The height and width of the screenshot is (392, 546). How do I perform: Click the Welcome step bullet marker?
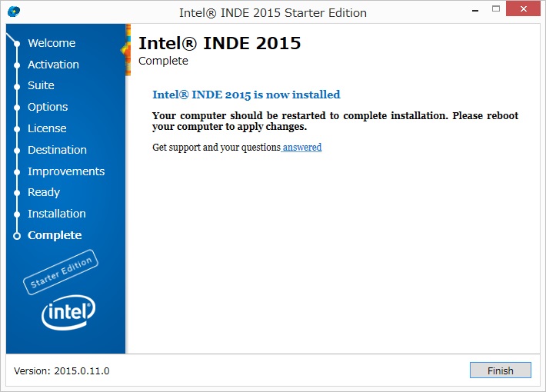(x=17, y=44)
